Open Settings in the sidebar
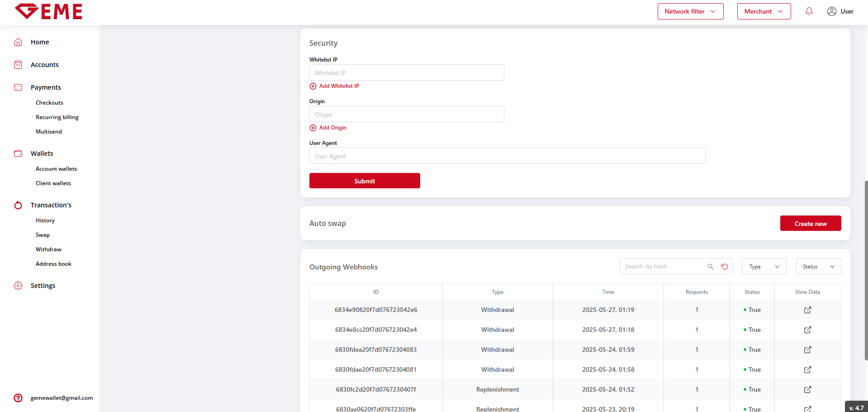 pos(43,286)
